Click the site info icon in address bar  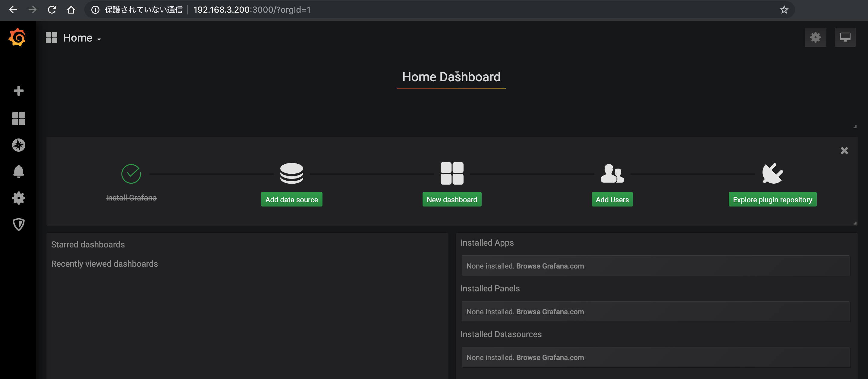coord(95,10)
